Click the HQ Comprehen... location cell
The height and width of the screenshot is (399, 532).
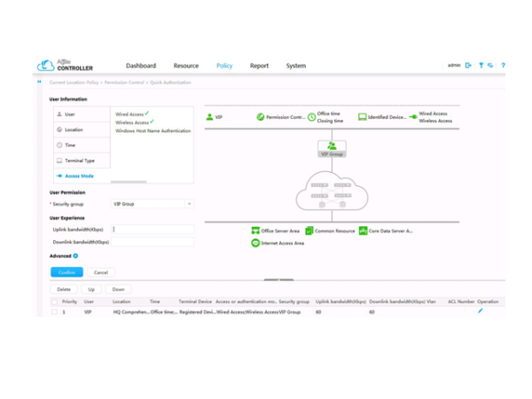[131, 312]
